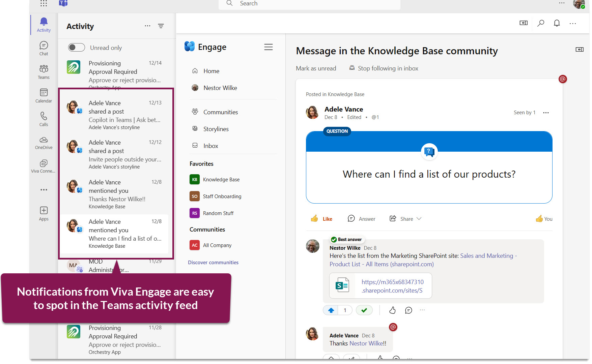592x364 pixels.
Task: Open the Activity feed options menu
Action: 147,26
